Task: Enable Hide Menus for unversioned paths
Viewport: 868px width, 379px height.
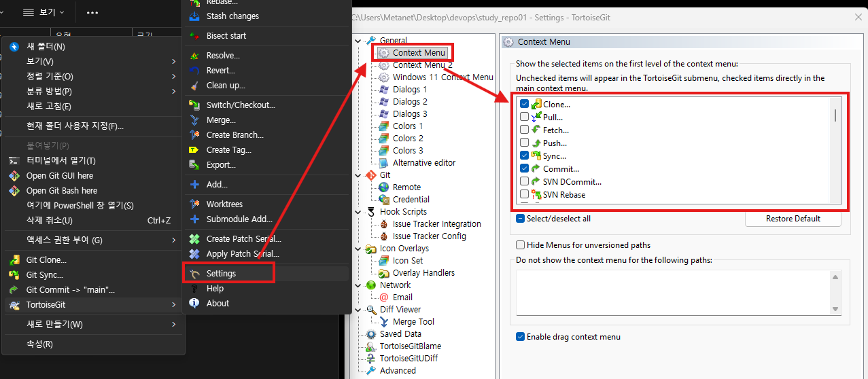Action: click(520, 245)
